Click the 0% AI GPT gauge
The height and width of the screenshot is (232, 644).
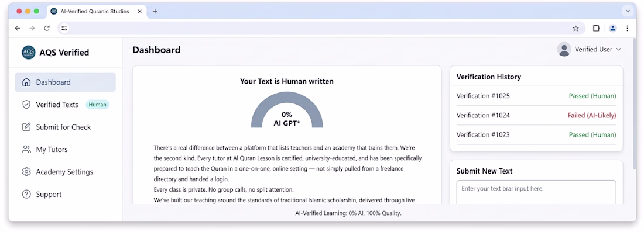[x=287, y=110]
